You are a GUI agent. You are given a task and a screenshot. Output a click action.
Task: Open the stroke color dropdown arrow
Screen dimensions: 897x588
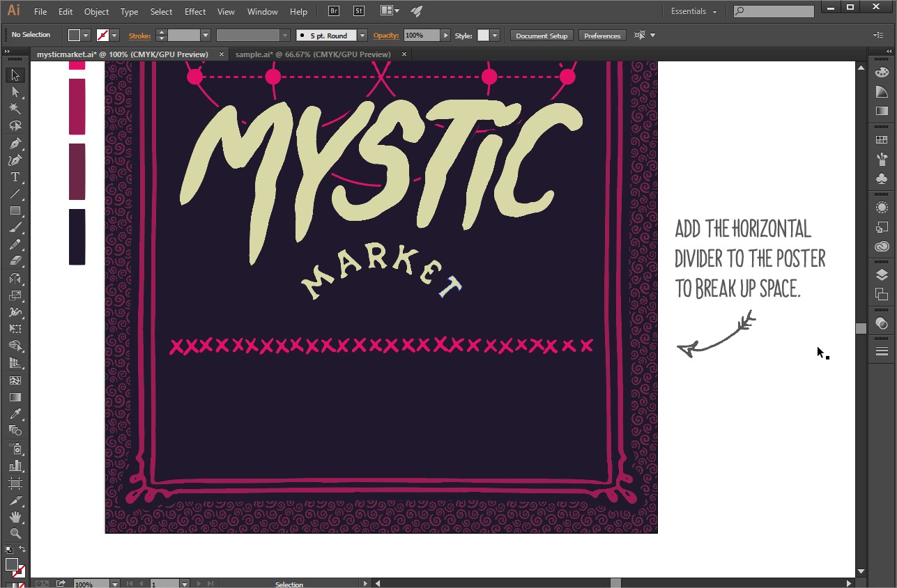pyautogui.click(x=114, y=36)
